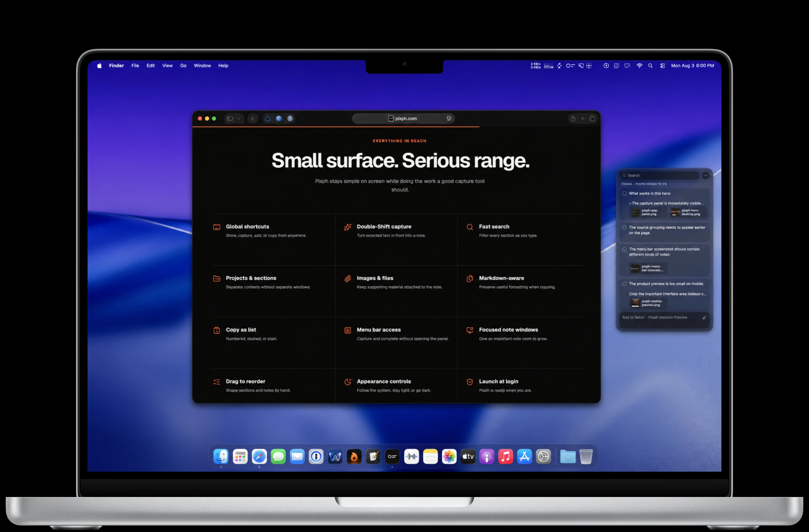This screenshot has height=532, width=809.
Task: Open Music from the Dock
Action: 505,456
